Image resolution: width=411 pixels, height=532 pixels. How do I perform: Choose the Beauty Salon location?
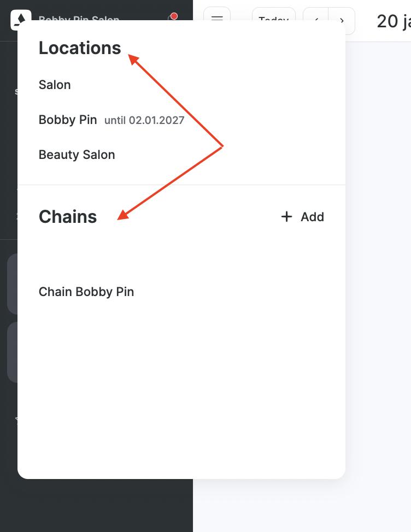(77, 155)
